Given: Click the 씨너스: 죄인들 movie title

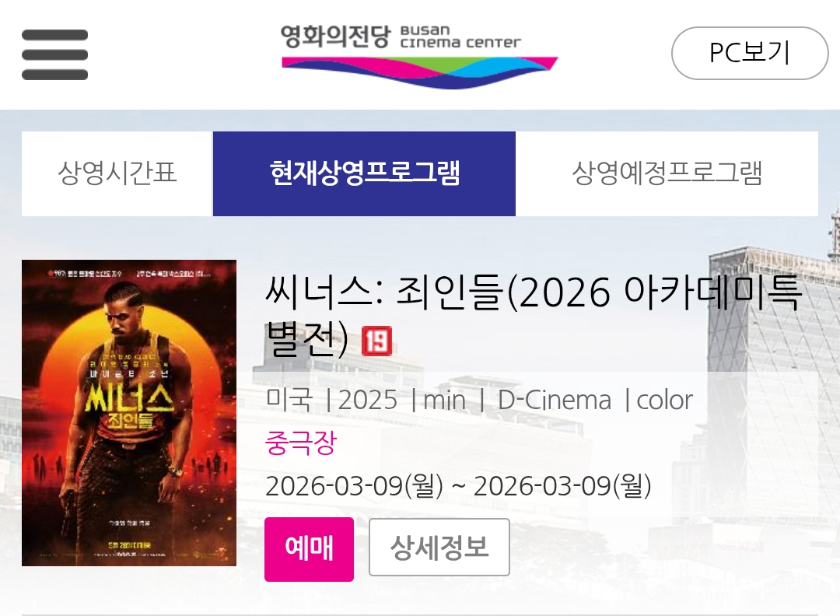Looking at the screenshot, I should [533, 315].
